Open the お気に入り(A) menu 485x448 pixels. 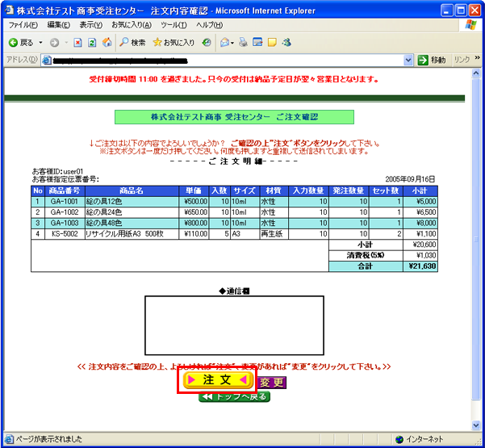[132, 25]
